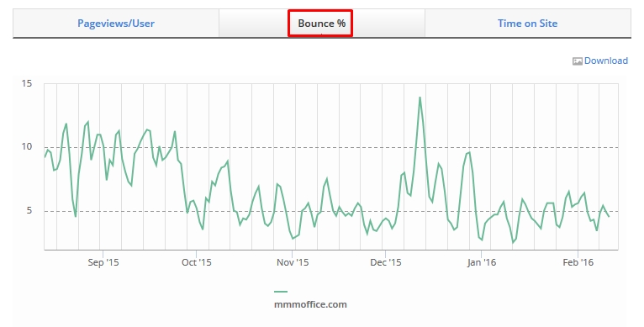Click the 15 y-axis value

(x=27, y=84)
